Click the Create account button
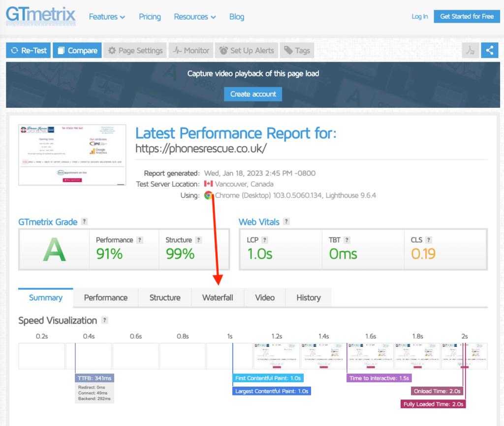The height and width of the screenshot is (426, 504). (x=253, y=94)
